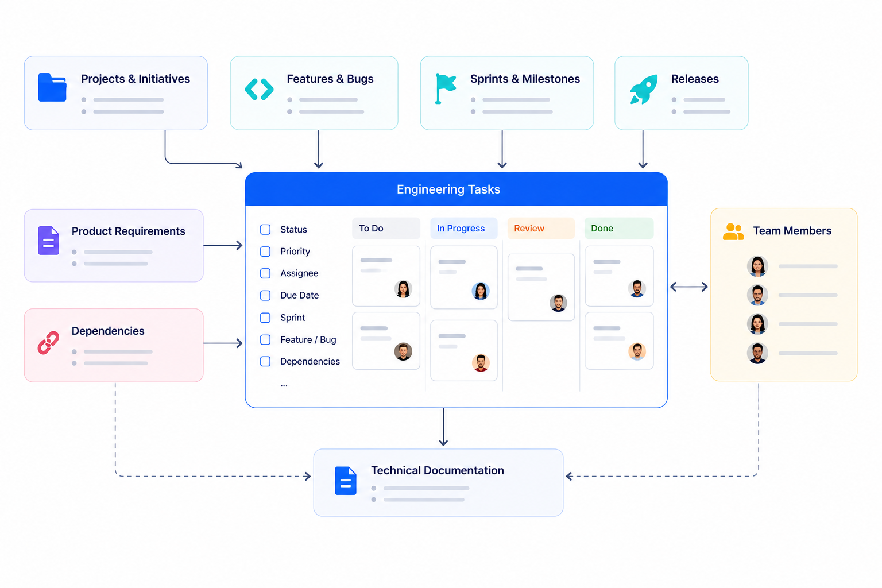Open the Features & Bugs card title
The height and width of the screenshot is (588, 882).
330,79
